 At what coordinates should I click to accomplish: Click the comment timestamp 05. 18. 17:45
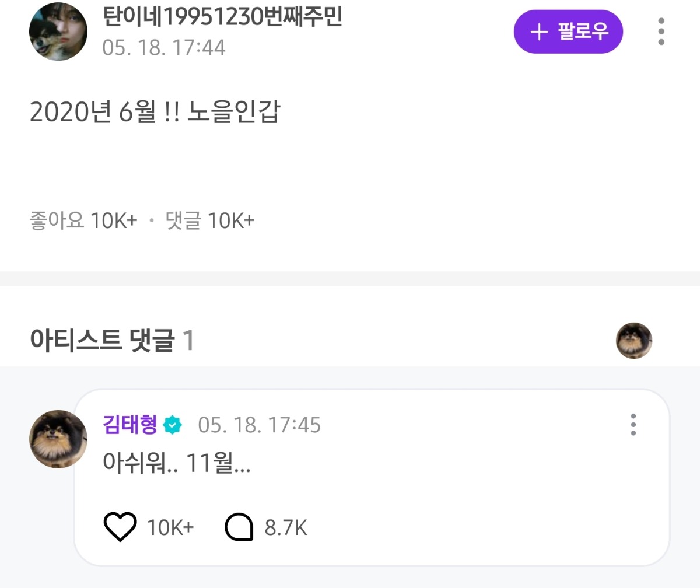(x=259, y=425)
